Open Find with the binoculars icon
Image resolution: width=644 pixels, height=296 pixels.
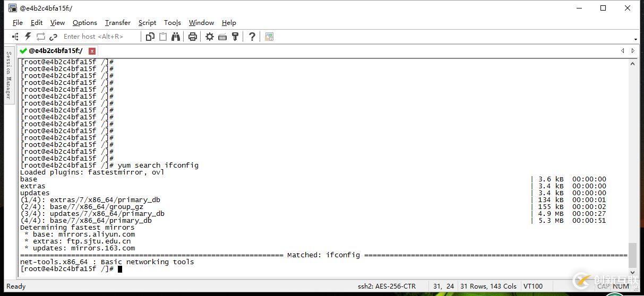point(176,37)
